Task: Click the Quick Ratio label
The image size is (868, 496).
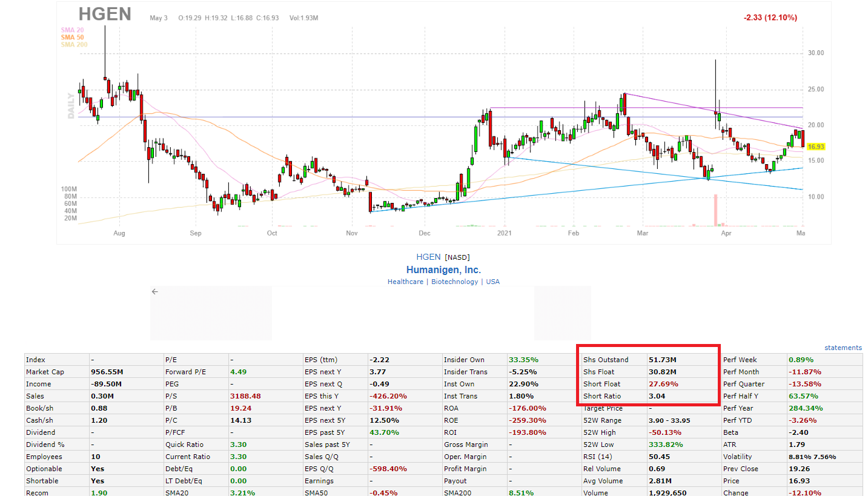Action: pos(184,445)
